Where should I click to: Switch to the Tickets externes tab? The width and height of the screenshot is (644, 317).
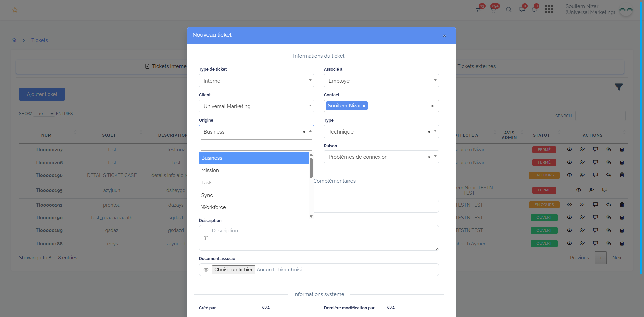pyautogui.click(x=476, y=66)
